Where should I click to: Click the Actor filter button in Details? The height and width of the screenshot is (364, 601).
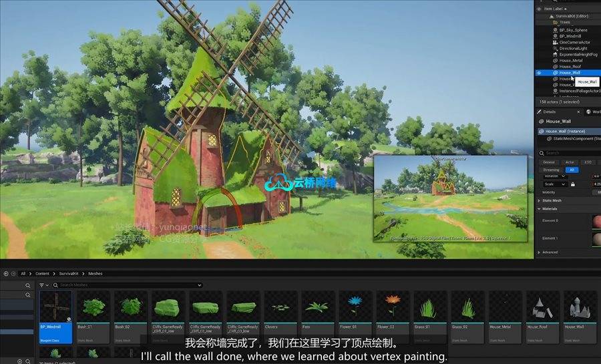click(570, 162)
